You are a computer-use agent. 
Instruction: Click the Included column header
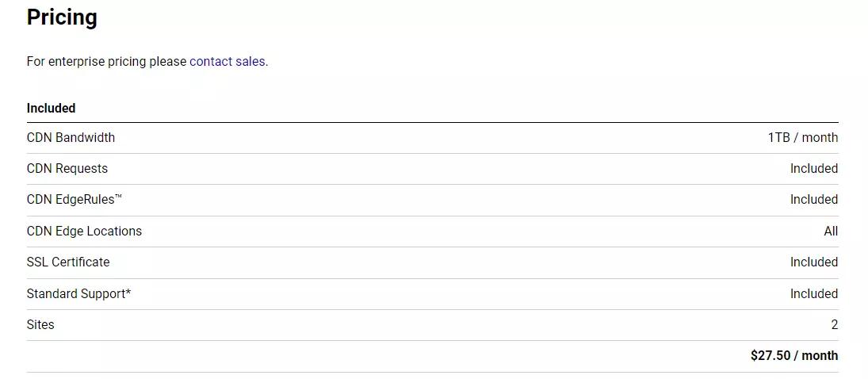[x=51, y=108]
